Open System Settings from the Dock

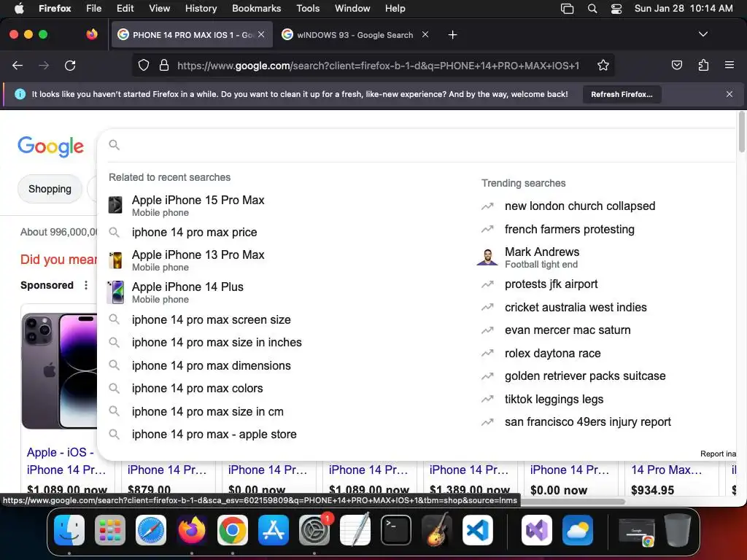[x=314, y=530]
